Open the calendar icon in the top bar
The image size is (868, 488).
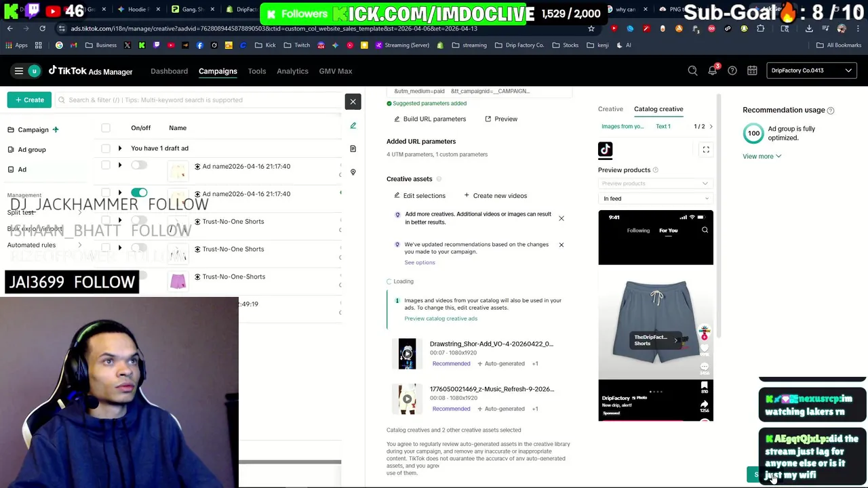(x=752, y=71)
